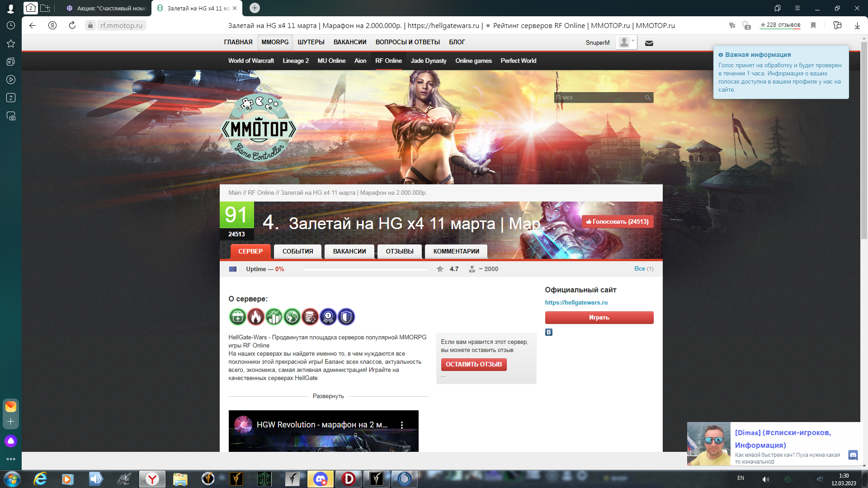This screenshot has width=868, height=488.
Task: Select World of Warcraft game category
Action: point(251,61)
